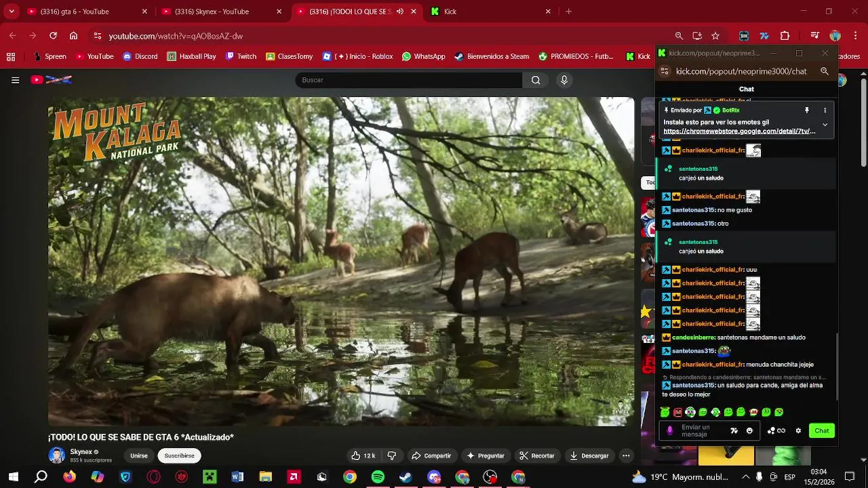Screen dimensions: 868x488
Task: Click santetonas315 username in 'no me gusto' message
Action: [693, 210]
